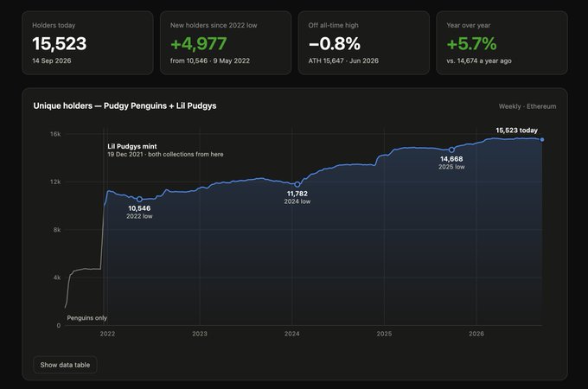The height and width of the screenshot is (389, 588).
Task: Click the 'Lil Pudgys mint' annotation
Action: [x=132, y=147]
